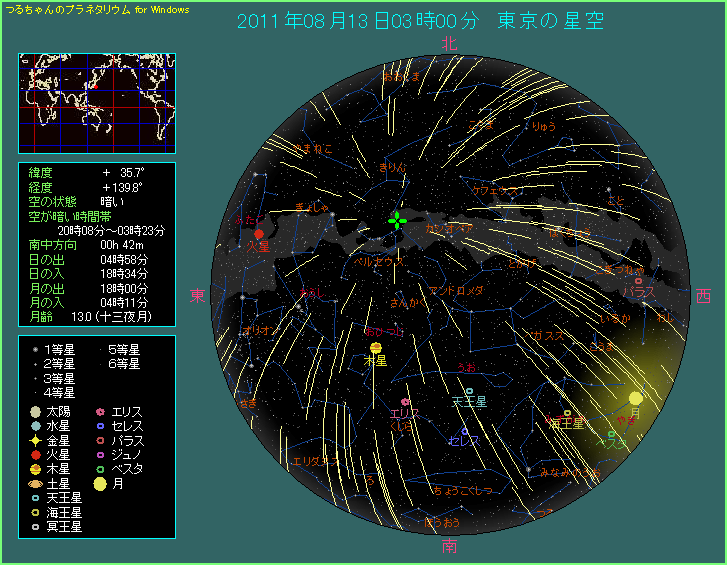Click the east (東) direction label

pyautogui.click(x=198, y=295)
